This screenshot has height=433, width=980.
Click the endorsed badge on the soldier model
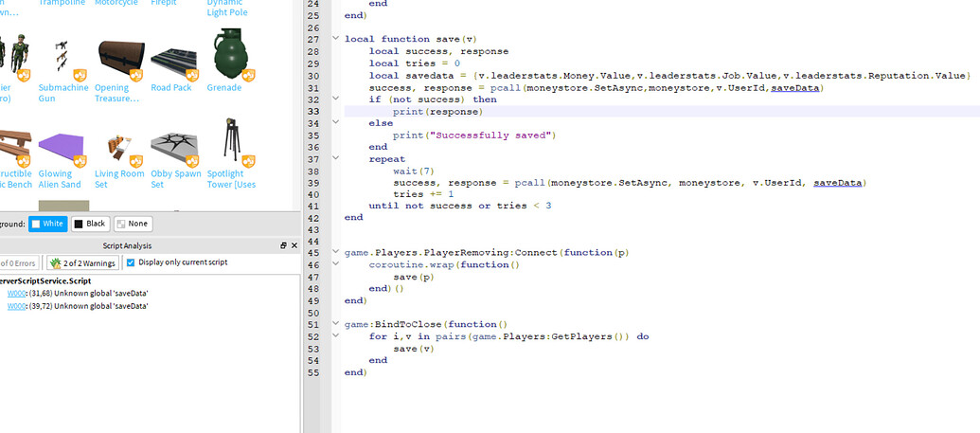[x=23, y=76]
